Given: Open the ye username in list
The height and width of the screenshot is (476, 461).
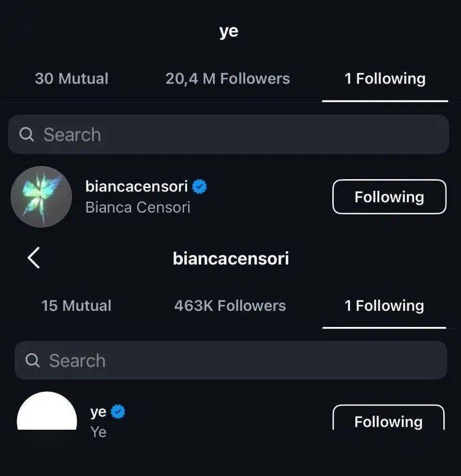Looking at the screenshot, I should [98, 412].
